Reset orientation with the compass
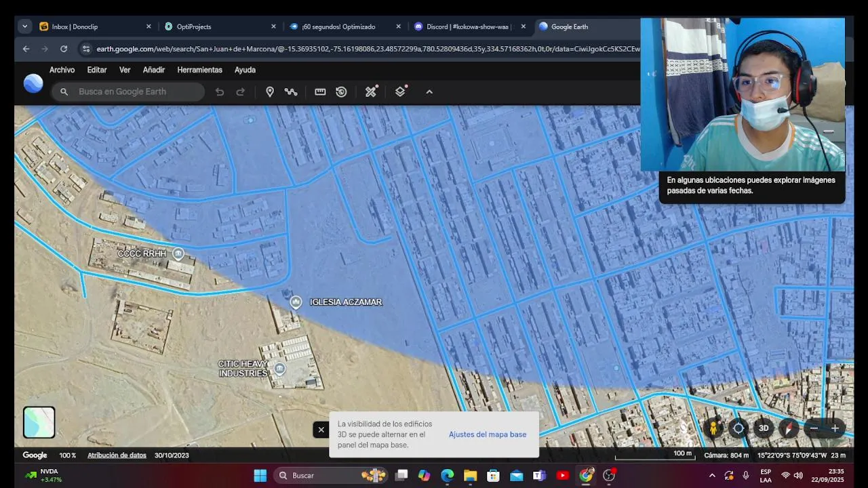This screenshot has width=868, height=488. (788, 428)
